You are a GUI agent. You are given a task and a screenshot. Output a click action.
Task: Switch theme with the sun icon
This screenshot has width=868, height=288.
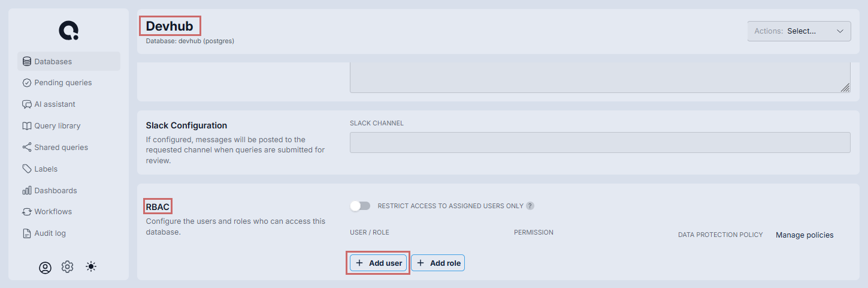91,267
